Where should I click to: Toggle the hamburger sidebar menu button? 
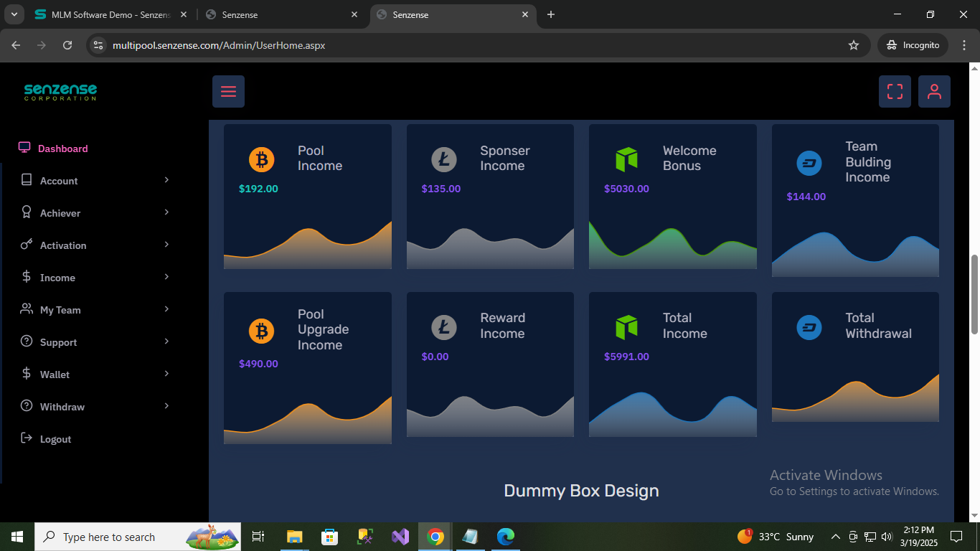click(x=228, y=91)
